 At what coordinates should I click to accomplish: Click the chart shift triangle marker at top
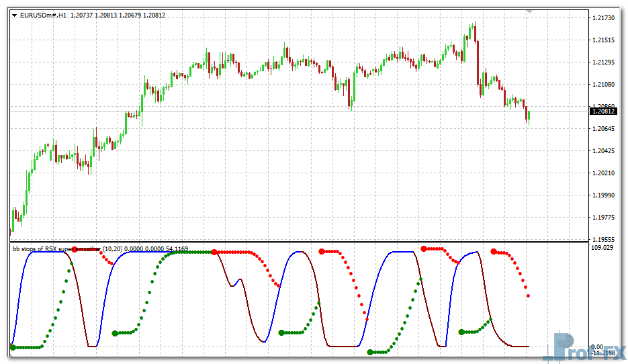click(530, 11)
